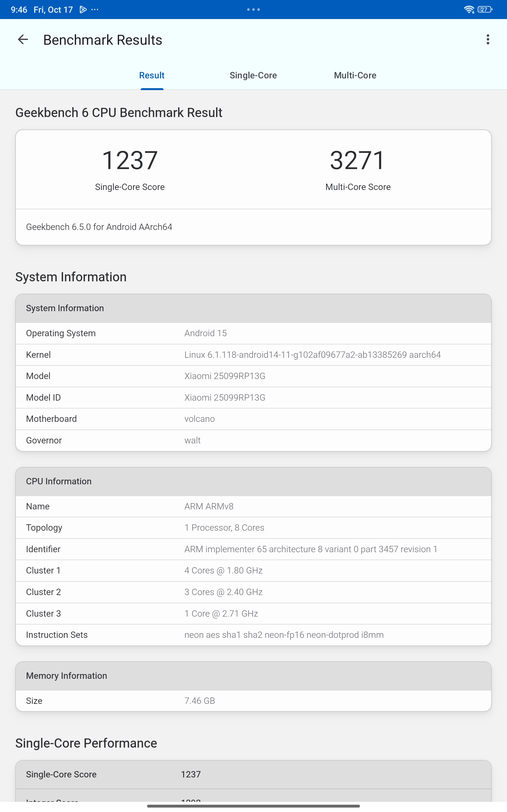Switch to the Multi-Core tab

pyautogui.click(x=355, y=75)
